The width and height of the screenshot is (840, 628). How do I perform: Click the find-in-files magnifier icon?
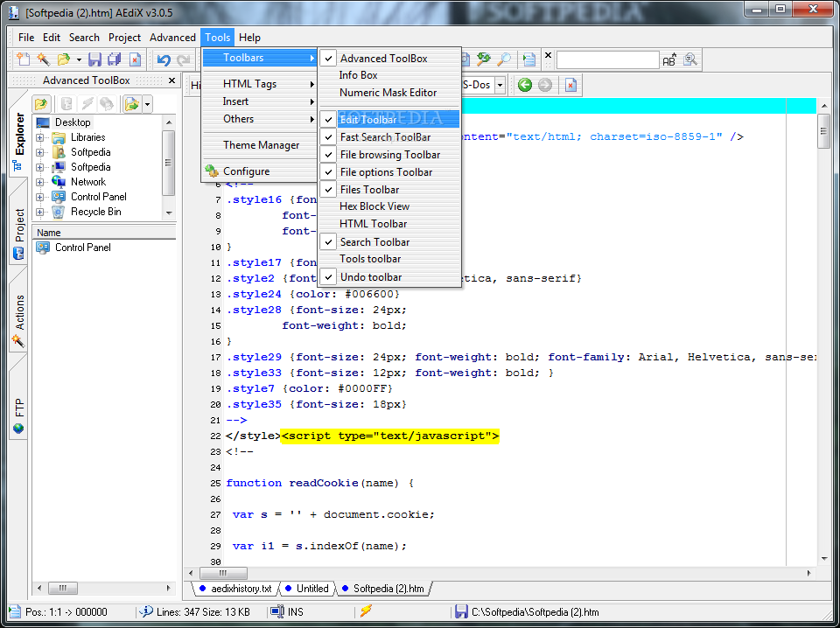click(x=690, y=59)
